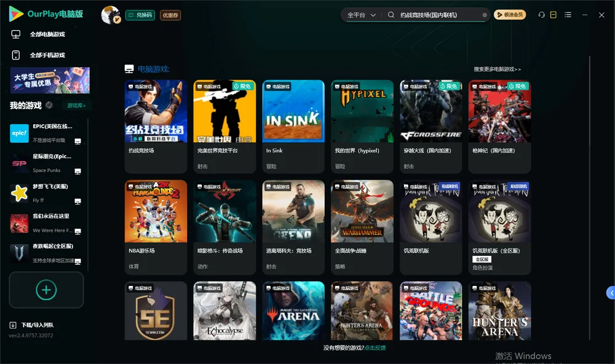Open the list menu icon in title bar

568,15
